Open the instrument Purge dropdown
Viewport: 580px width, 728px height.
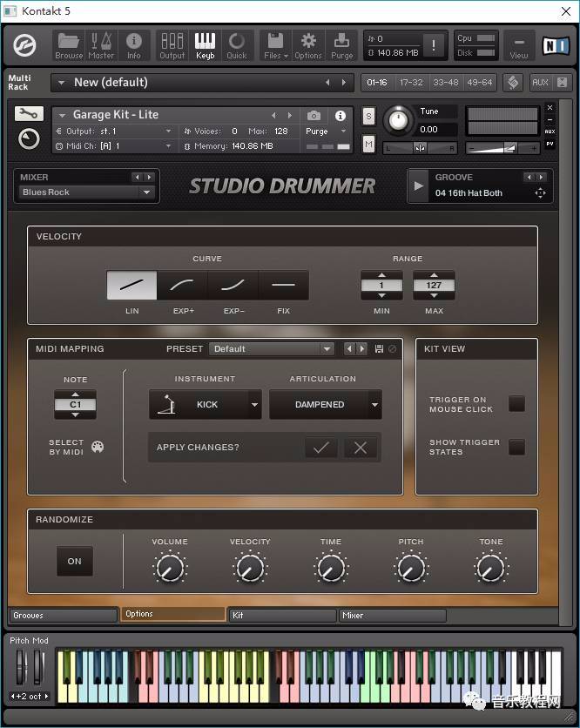point(326,131)
